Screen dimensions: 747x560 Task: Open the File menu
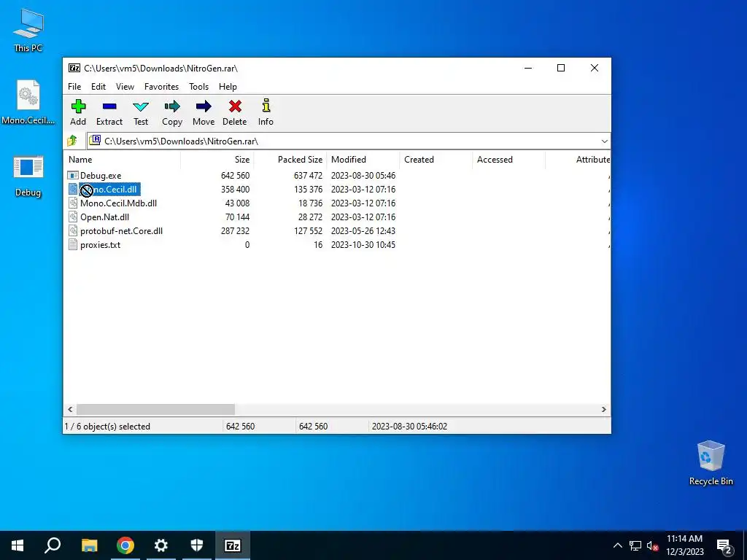coord(74,87)
